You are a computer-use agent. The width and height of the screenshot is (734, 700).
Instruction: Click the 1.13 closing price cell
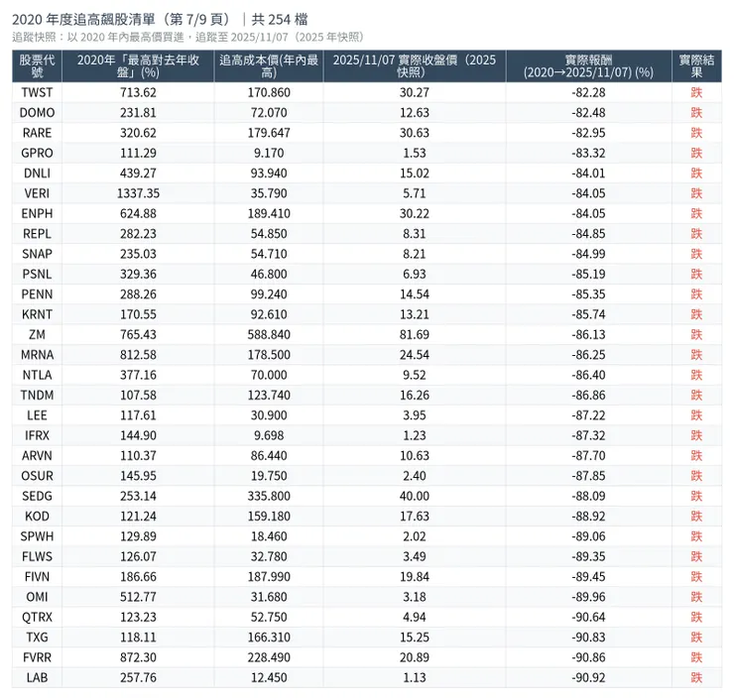pyautogui.click(x=415, y=677)
